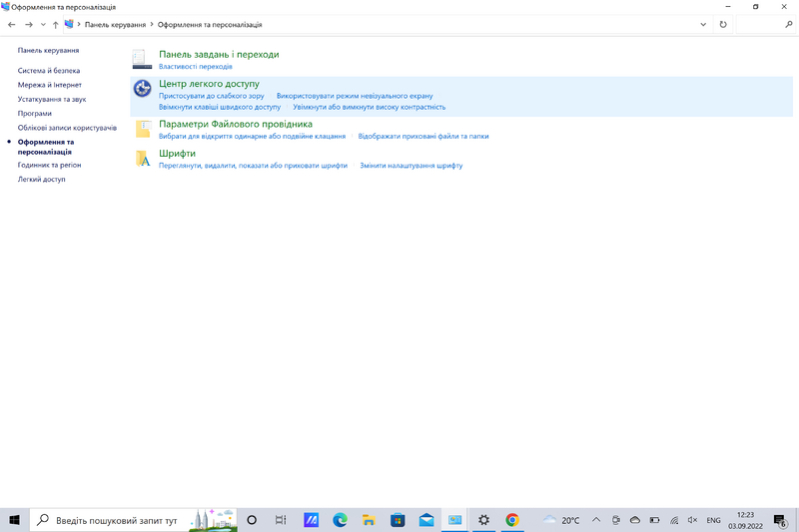Open Google Chrome from the taskbar
The height and width of the screenshot is (532, 799).
click(512, 520)
